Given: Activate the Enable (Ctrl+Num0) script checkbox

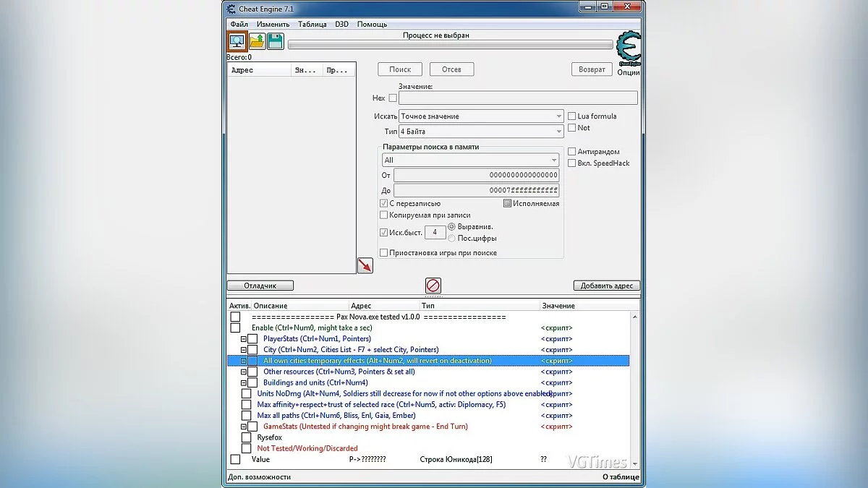Looking at the screenshot, I should [235, 328].
